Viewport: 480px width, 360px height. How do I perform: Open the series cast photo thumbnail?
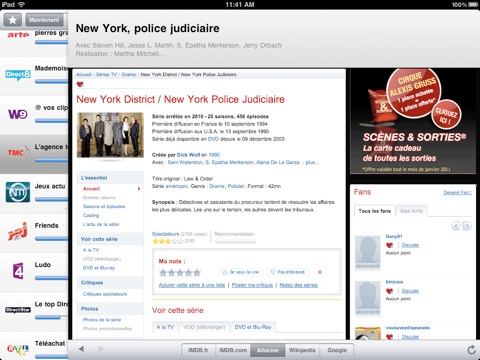[x=110, y=135]
